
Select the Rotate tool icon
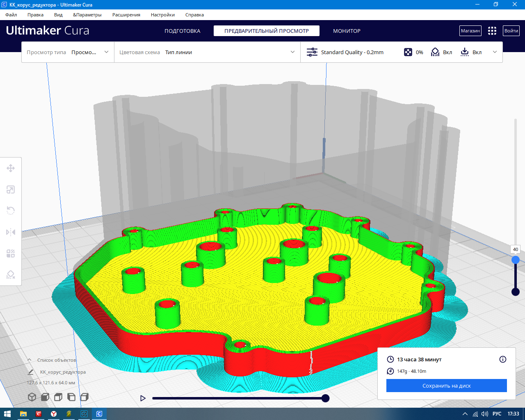pyautogui.click(x=11, y=211)
